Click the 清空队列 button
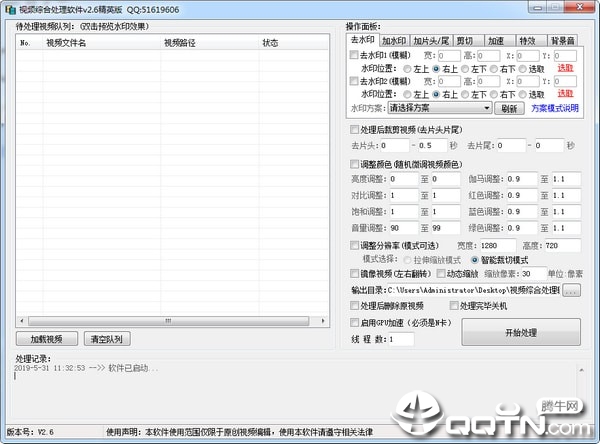 (x=107, y=339)
